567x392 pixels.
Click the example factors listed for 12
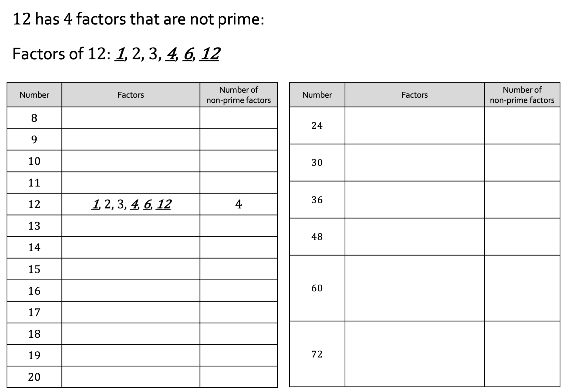pos(131,204)
